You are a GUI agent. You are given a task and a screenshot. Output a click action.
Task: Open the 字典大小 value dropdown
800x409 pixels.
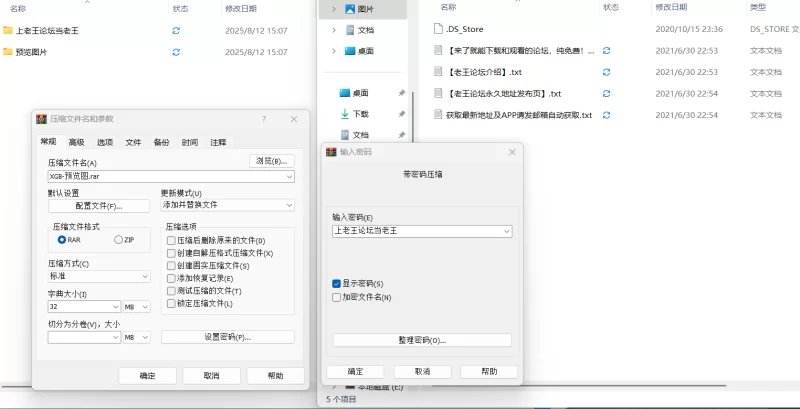(115, 306)
